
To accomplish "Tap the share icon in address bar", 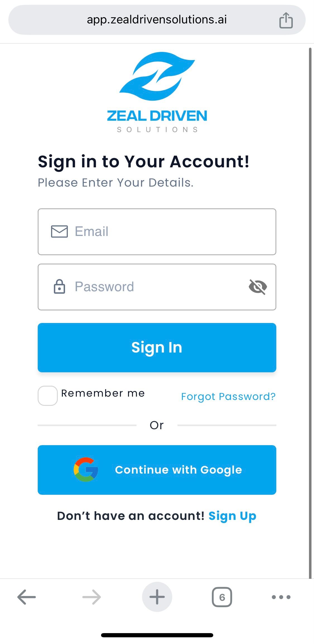I will (x=286, y=20).
